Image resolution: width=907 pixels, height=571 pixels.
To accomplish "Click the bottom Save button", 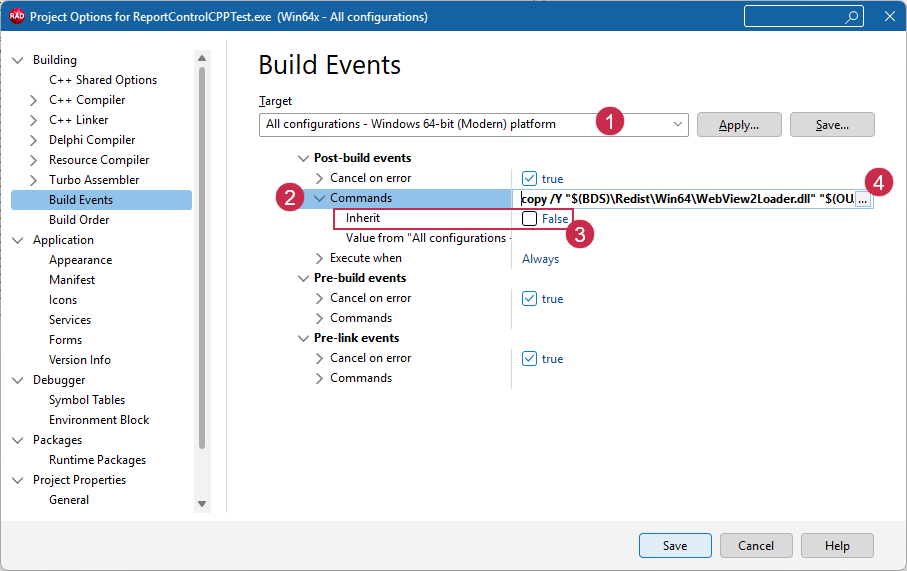I will point(675,546).
